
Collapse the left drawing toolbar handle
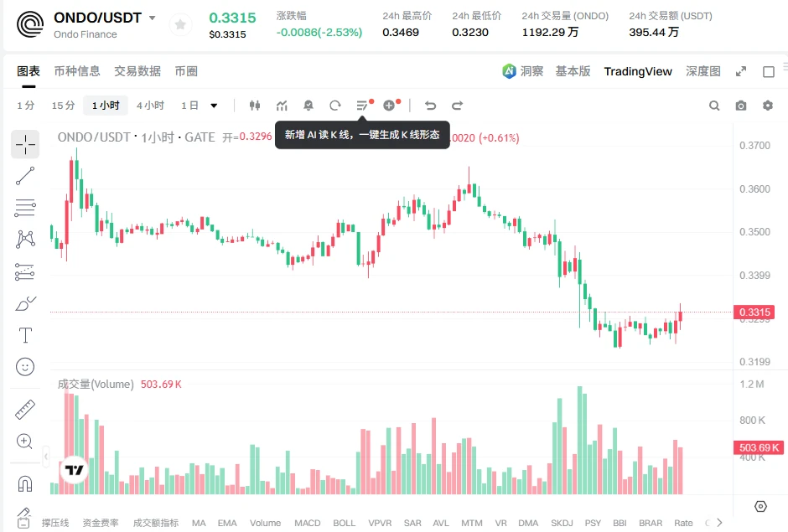pyautogui.click(x=46, y=457)
